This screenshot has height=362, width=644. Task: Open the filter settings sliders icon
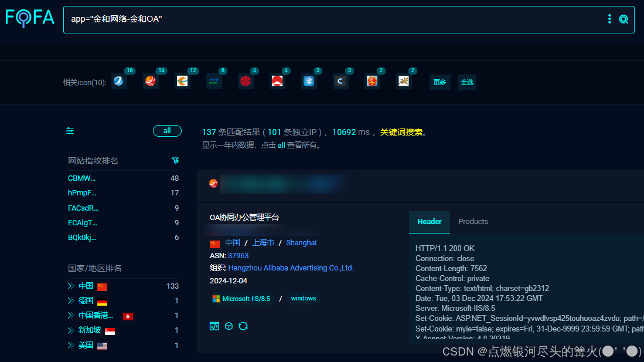click(x=70, y=131)
